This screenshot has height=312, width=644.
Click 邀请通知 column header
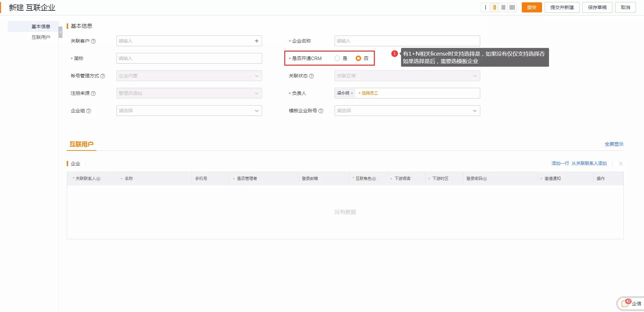click(x=552, y=179)
